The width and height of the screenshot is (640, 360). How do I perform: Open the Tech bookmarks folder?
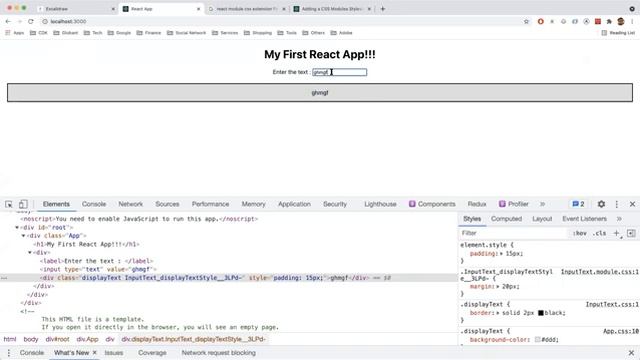click(93, 33)
